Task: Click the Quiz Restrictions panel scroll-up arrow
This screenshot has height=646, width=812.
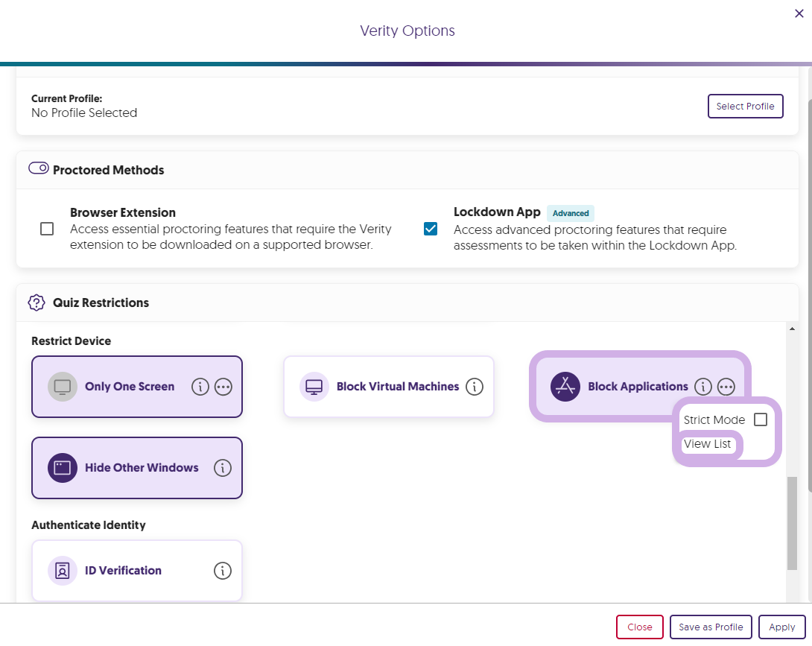Action: tap(792, 329)
